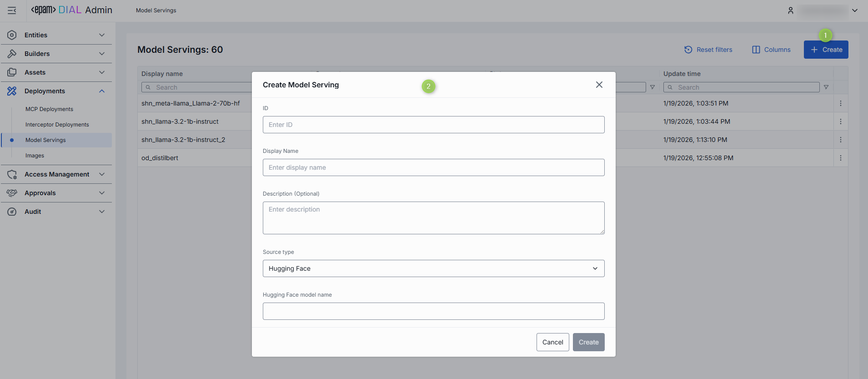Open the Source type dropdown
Viewport: 868px width, 379px height.
pyautogui.click(x=433, y=268)
